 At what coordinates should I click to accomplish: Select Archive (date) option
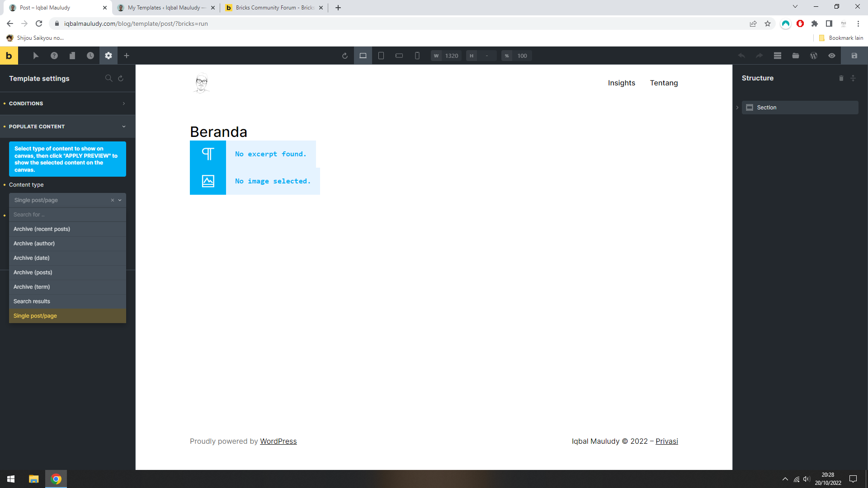(67, 258)
